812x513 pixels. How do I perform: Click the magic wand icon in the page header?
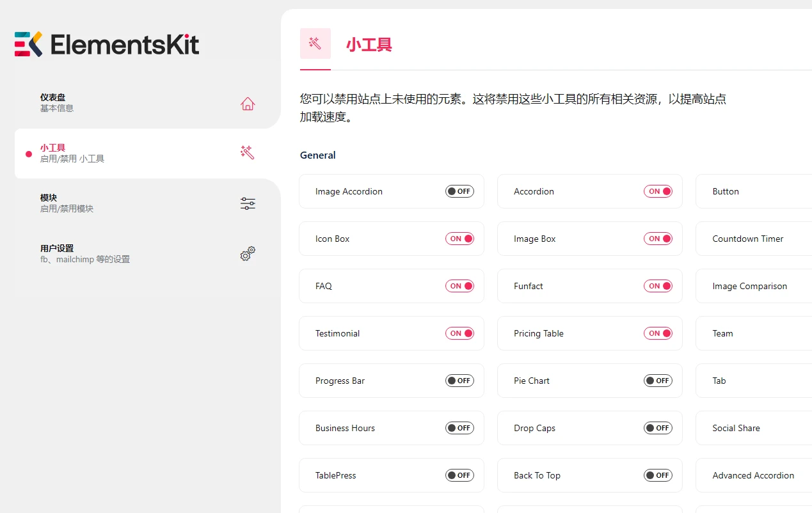pos(315,43)
